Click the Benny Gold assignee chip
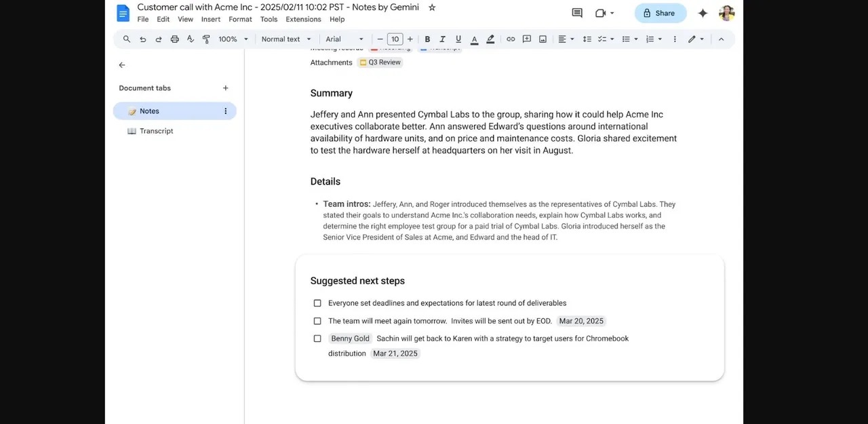This screenshot has height=424, width=868. tap(351, 339)
